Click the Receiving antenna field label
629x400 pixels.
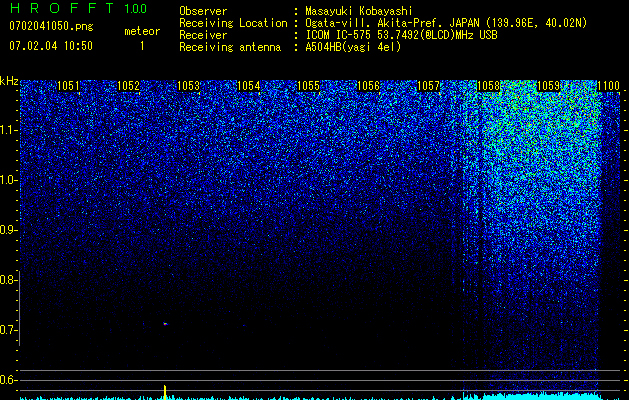pos(230,47)
